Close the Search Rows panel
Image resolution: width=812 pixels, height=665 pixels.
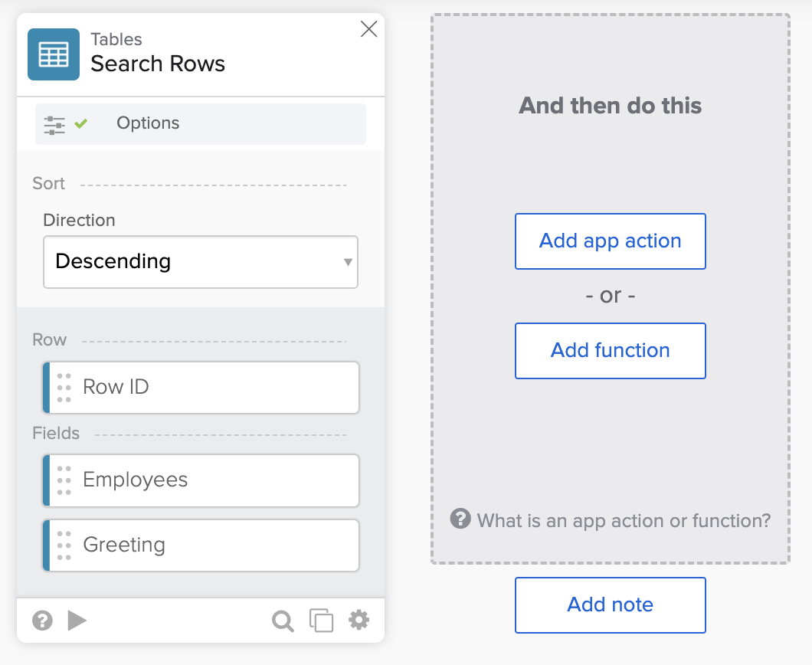(368, 29)
